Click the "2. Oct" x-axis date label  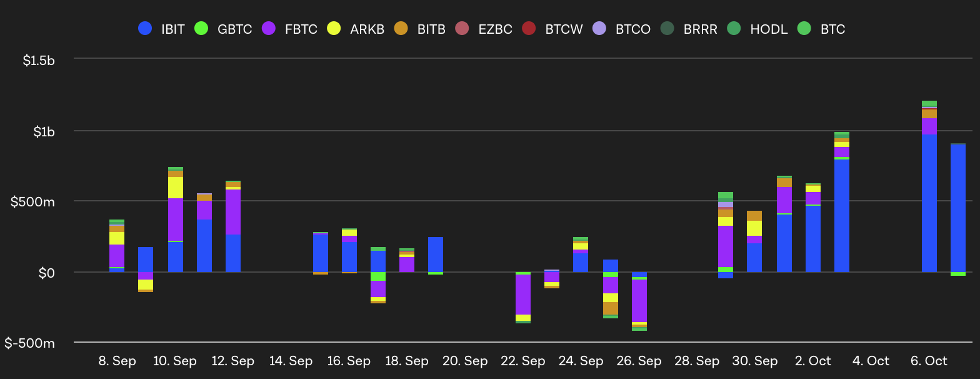[x=813, y=361]
